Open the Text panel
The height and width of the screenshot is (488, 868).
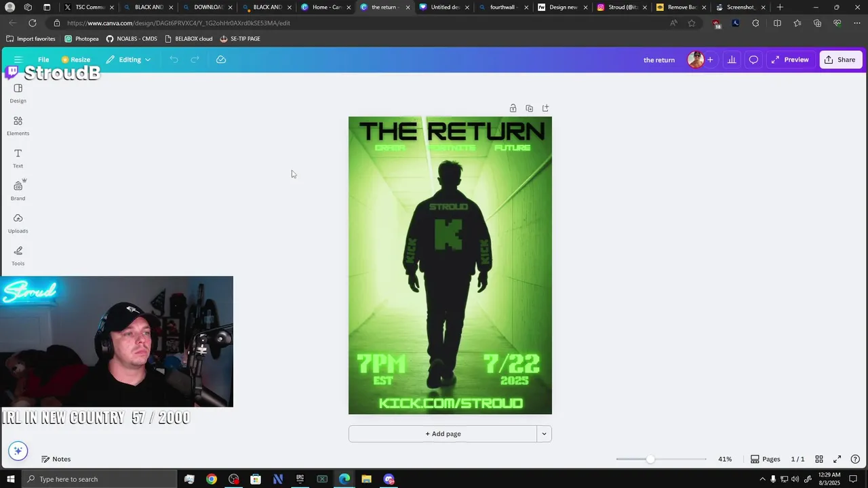18,159
